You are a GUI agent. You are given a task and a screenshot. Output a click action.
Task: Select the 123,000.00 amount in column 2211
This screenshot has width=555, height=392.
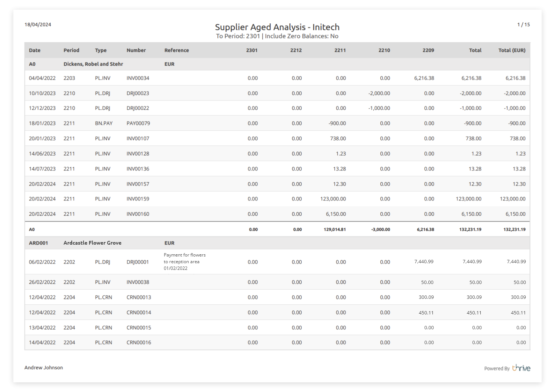click(x=333, y=199)
